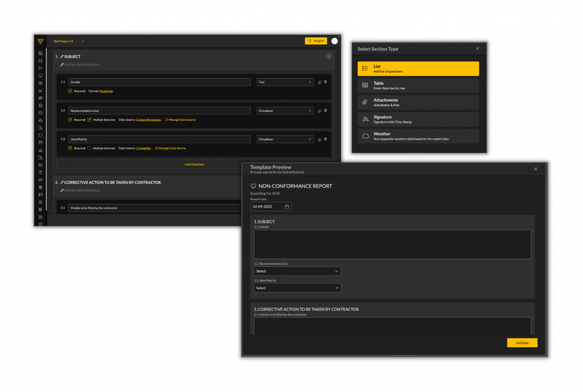The height and width of the screenshot is (392, 583).
Task: Open the calendar picker beside Report Date
Action: click(287, 206)
